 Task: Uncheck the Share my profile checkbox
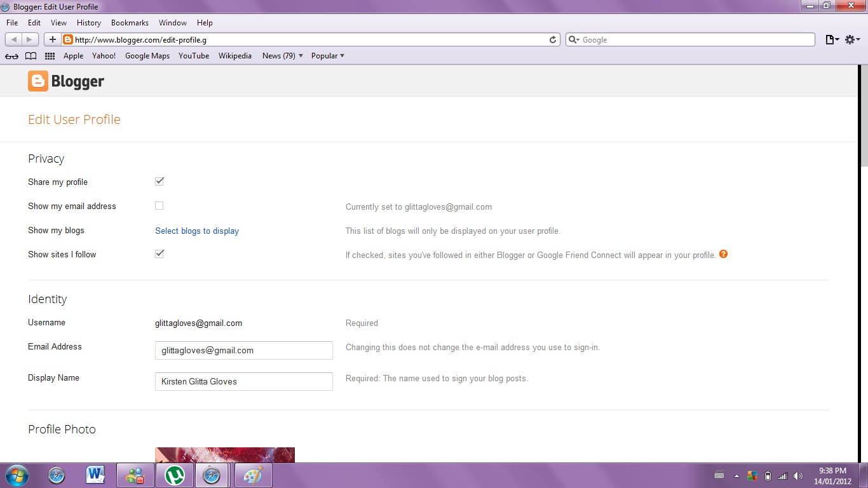(159, 182)
